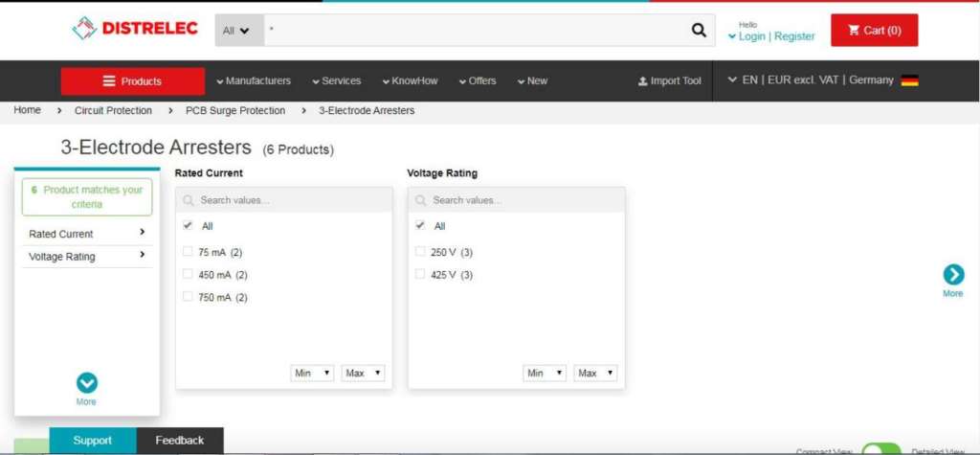Toggle Compact/Detailed view switch
Screen dimensions: 980x455
point(881,450)
